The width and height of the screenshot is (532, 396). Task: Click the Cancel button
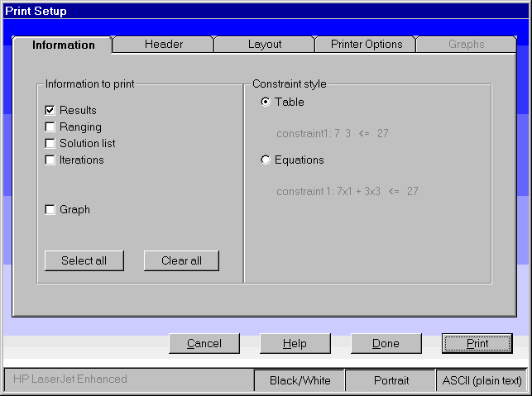pyautogui.click(x=204, y=343)
